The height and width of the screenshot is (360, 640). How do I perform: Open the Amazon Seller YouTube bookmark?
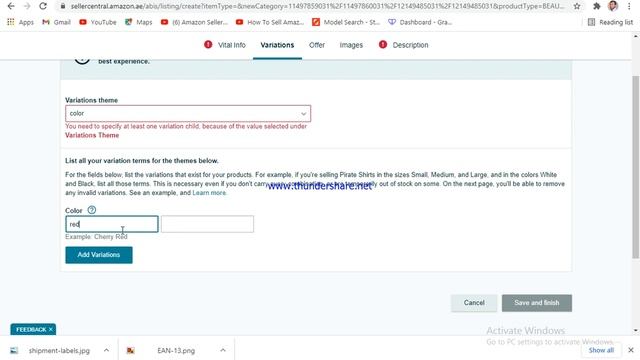[194, 22]
